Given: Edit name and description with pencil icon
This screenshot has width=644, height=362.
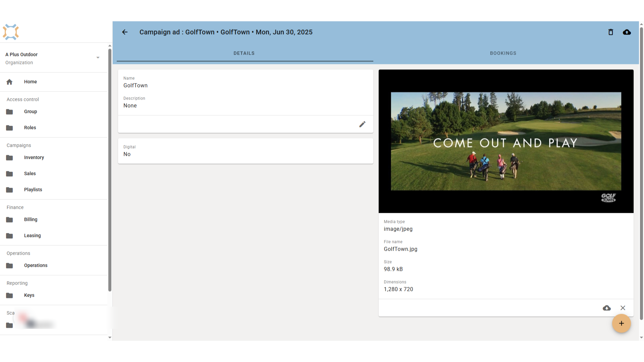Looking at the screenshot, I should 362,124.
